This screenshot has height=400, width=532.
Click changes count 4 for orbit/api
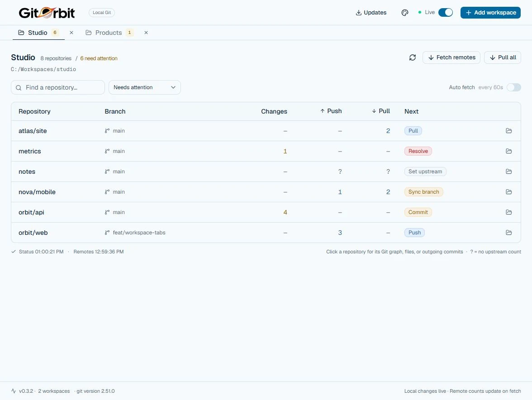285,212
